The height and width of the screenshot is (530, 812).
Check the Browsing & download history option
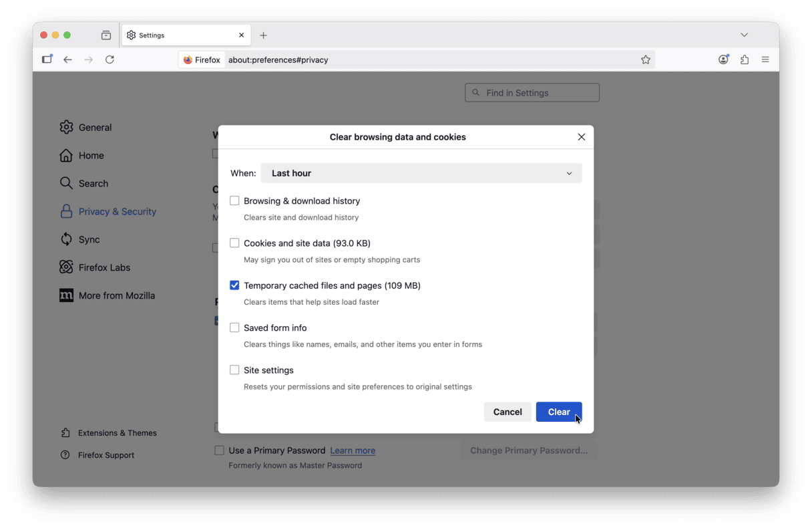coord(234,201)
